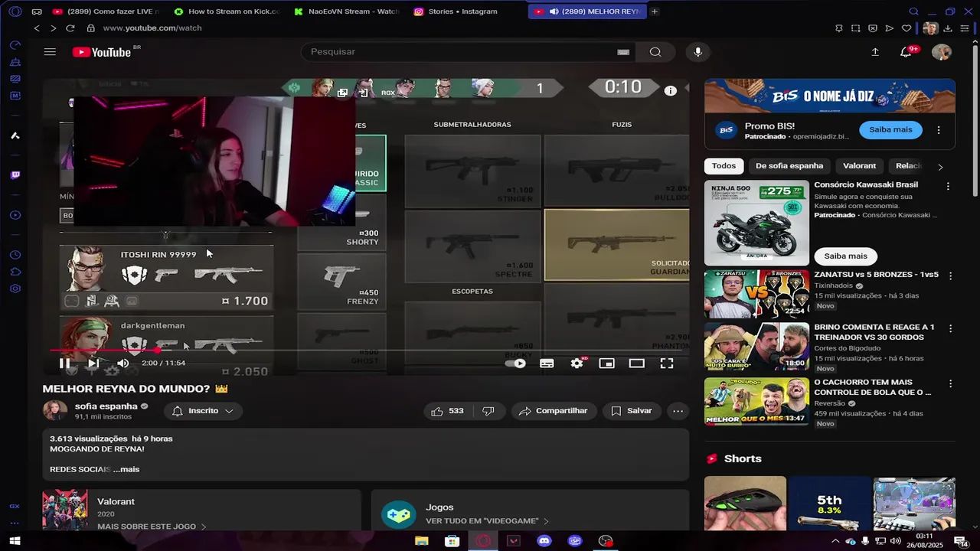Mute the video player volume
Image resolution: width=980 pixels, height=551 pixels.
coord(122,364)
